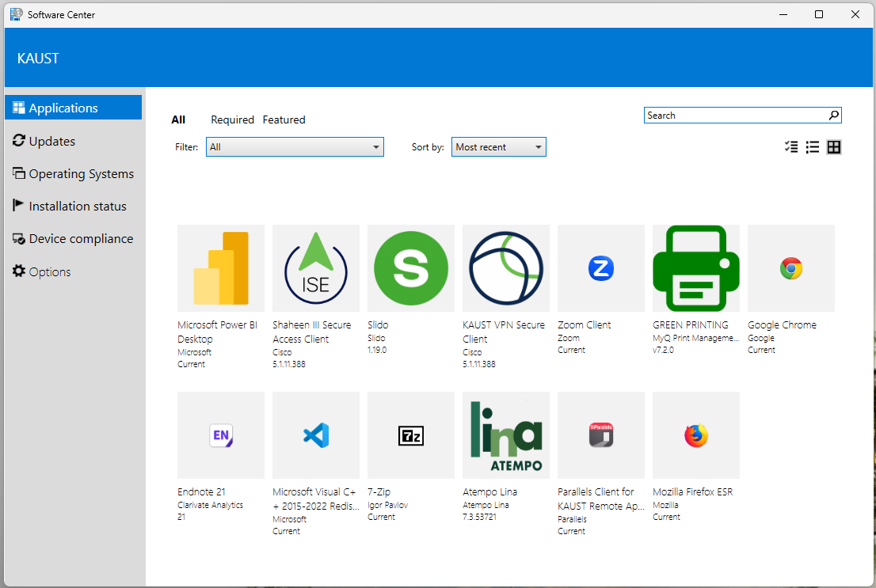Open the KAUST VPN Secure Client icon
876x588 pixels.
(x=505, y=268)
